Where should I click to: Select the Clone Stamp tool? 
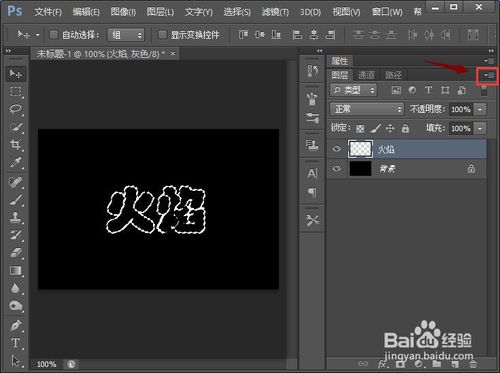(15, 218)
